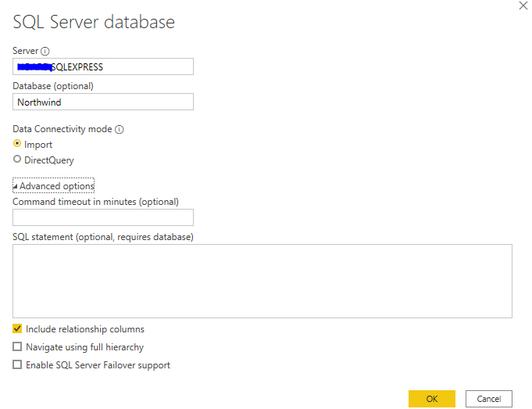Uncheck Include relationship columns
This screenshot has height=409, width=532.
[17, 328]
